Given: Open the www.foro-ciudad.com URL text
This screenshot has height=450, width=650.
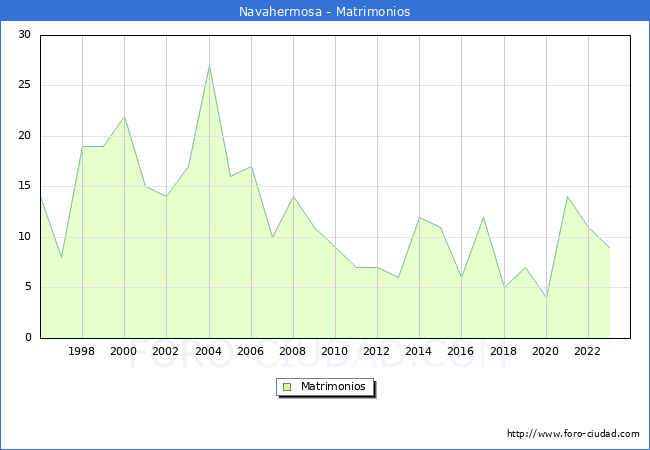Looking at the screenshot, I should [x=573, y=434].
